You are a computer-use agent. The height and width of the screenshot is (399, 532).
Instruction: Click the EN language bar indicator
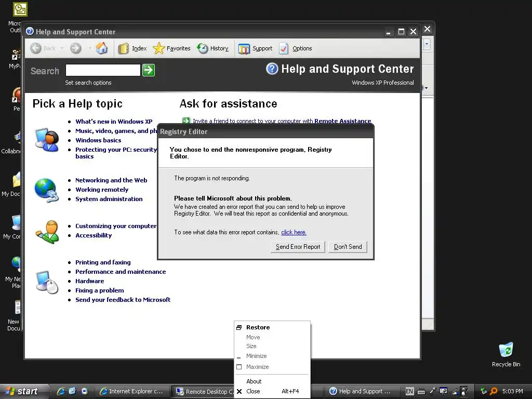(409, 391)
